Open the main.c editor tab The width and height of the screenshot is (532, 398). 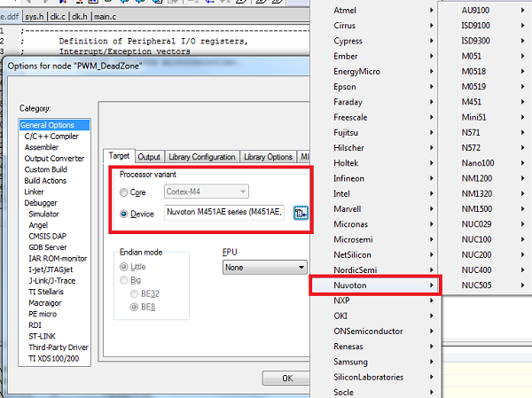105,16
